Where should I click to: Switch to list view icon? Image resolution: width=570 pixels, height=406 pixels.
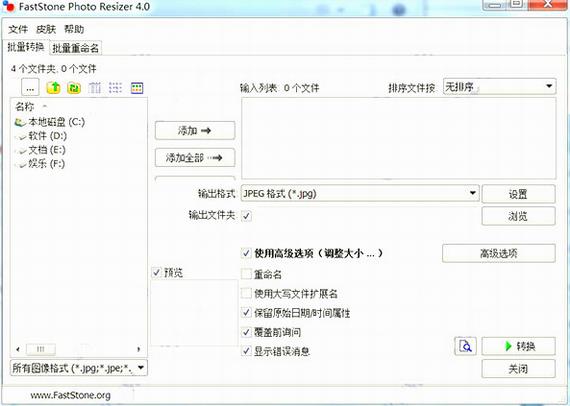click(x=116, y=88)
